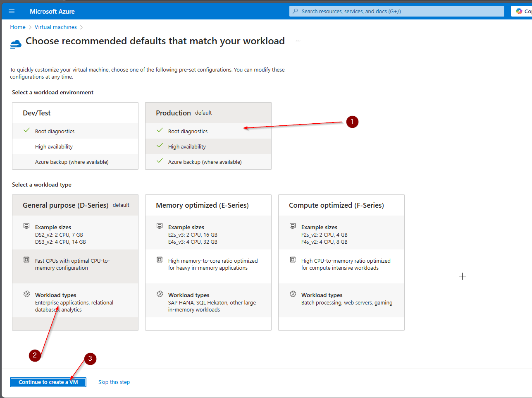Click the monitor icon in F-Series card
This screenshot has width=532, height=398.
(293, 226)
